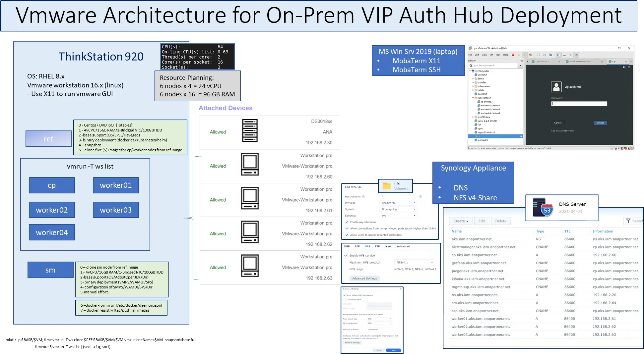Click the speaker volume icon on the lock screen
Viewport: 644px width, 354px height.
click(x=624, y=67)
